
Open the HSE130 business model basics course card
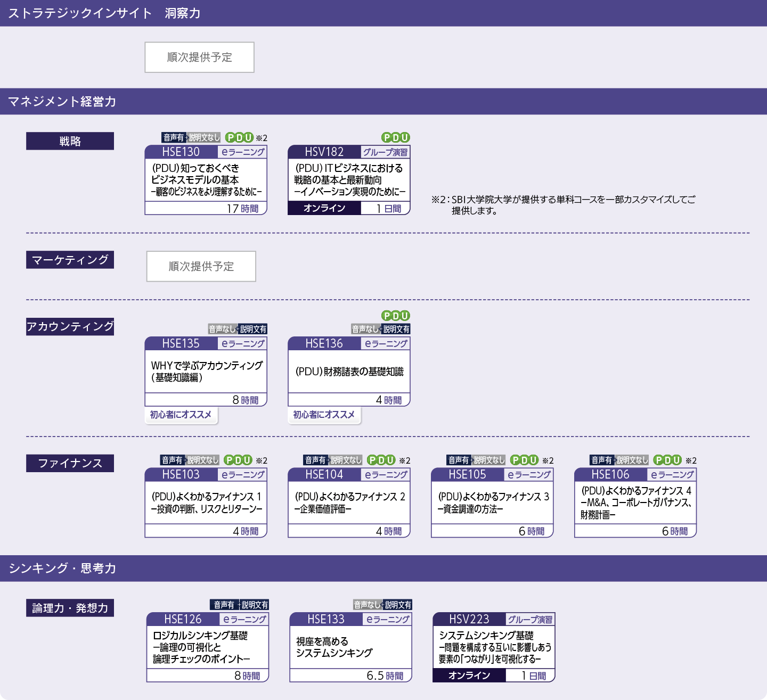206,180
